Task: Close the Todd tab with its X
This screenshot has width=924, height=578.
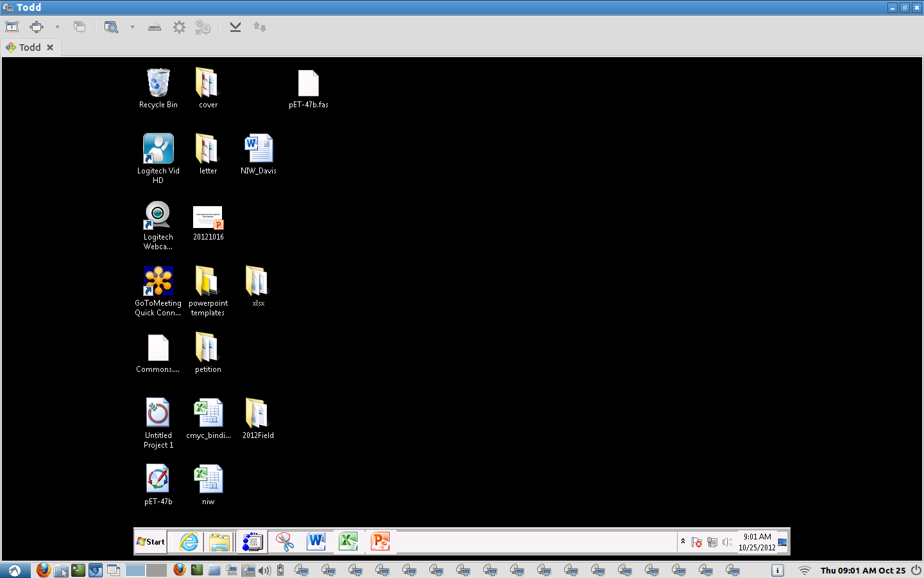Action: [50, 48]
